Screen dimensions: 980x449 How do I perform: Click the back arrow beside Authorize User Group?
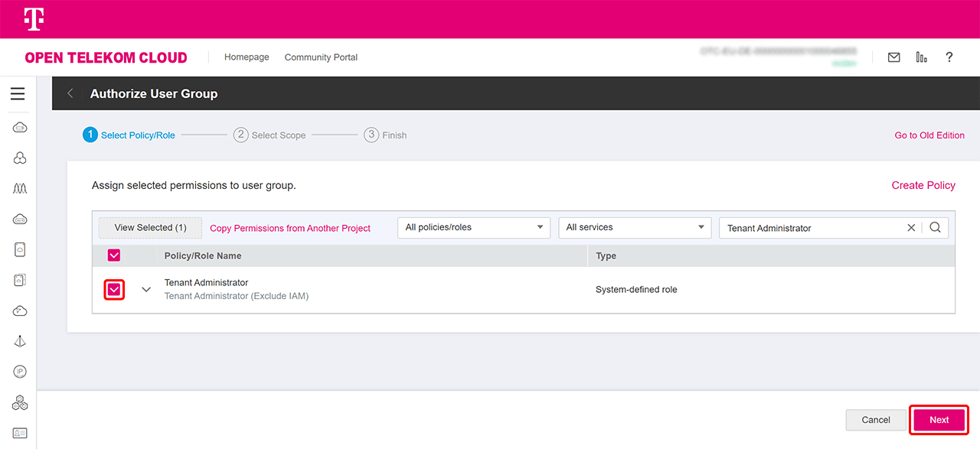70,93
